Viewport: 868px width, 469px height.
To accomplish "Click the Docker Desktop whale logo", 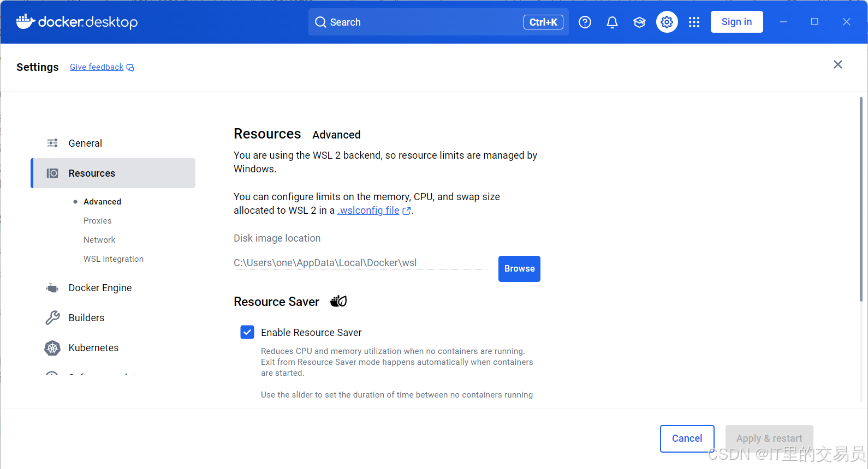I will 76,22.
